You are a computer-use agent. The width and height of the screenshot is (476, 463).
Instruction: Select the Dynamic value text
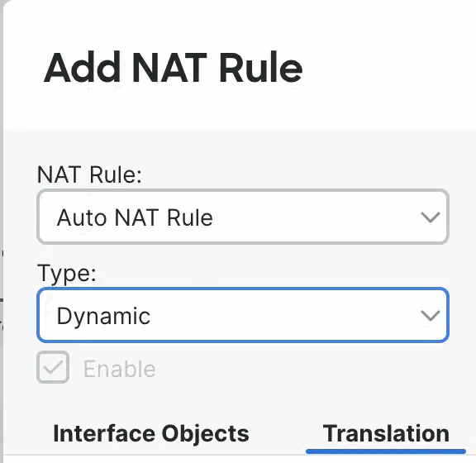103,317
